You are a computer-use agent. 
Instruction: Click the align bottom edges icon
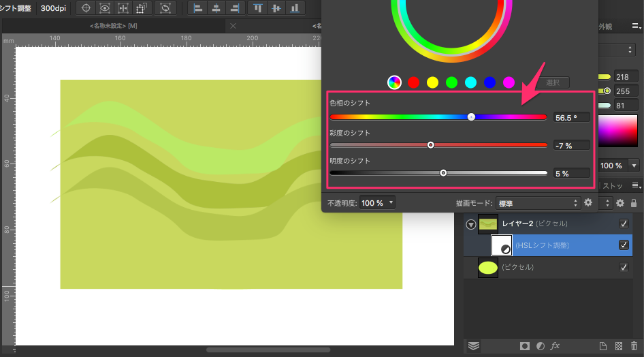pos(294,8)
